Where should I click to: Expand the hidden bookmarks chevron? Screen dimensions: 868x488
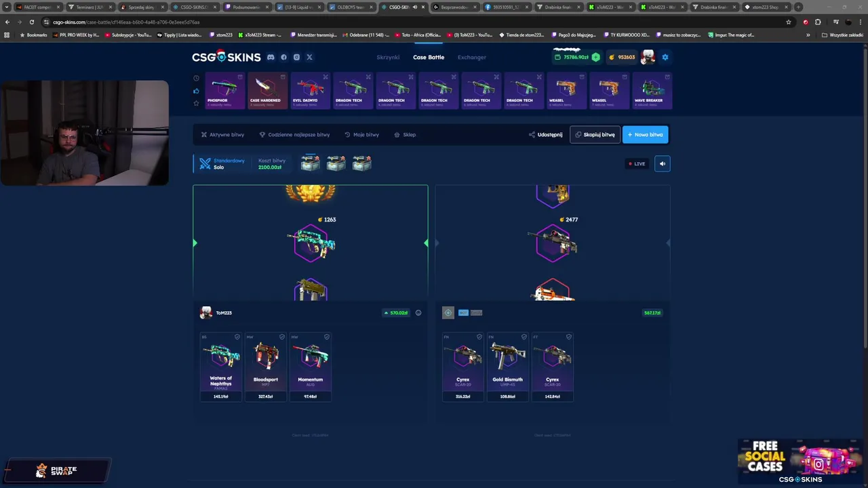(808, 35)
